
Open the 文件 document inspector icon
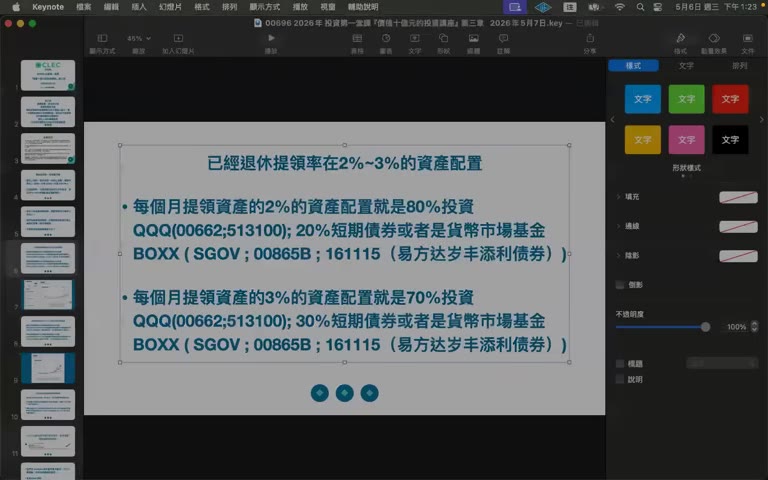point(747,43)
